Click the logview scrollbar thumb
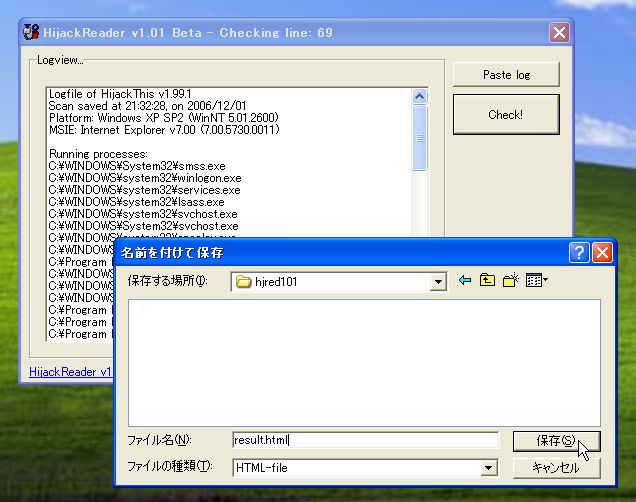 click(x=419, y=138)
